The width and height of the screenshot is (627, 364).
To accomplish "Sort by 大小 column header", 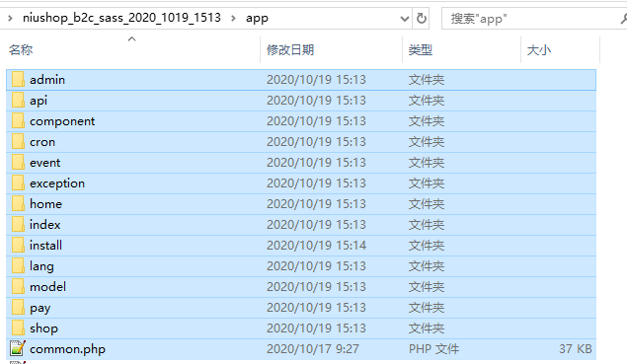I will tap(539, 50).
